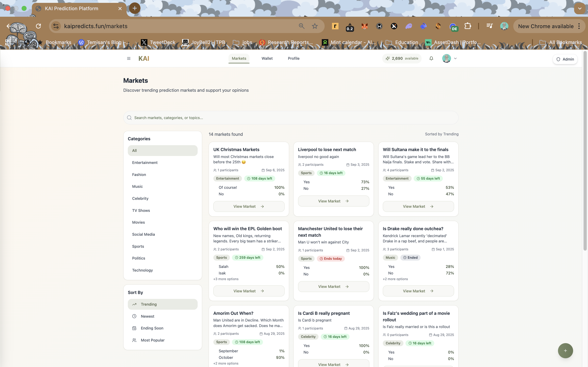Open the Chrome extensions puzzle icon
Screen dimensions: 588x367
[468, 26]
